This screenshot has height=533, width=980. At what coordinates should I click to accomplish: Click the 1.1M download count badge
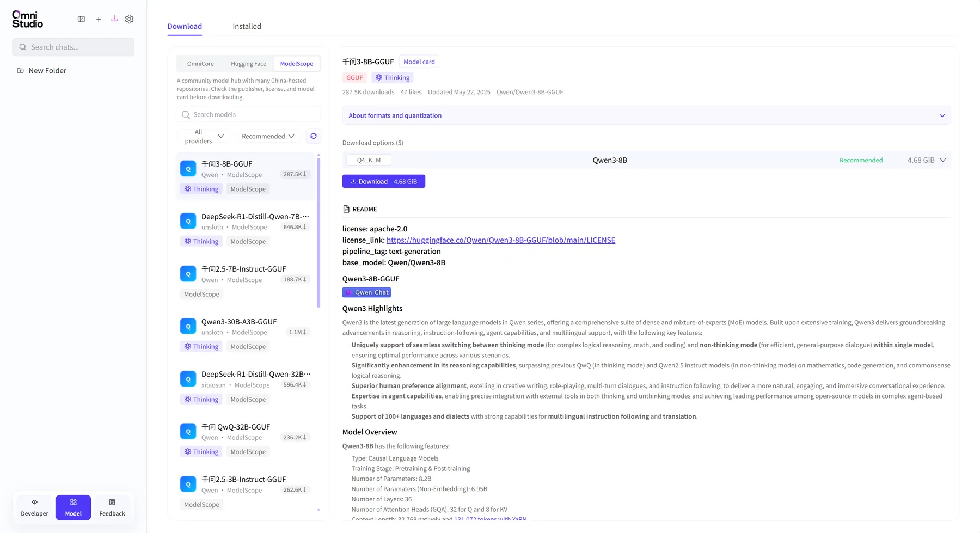coord(298,332)
